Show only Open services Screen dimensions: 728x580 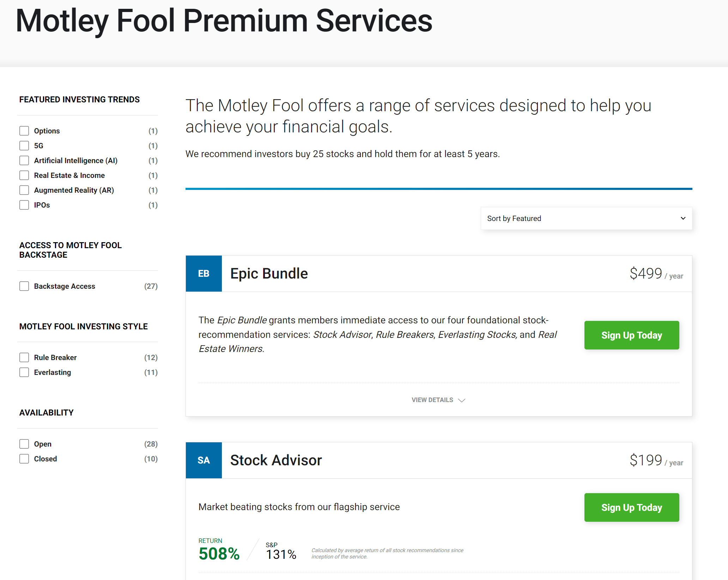[24, 444]
